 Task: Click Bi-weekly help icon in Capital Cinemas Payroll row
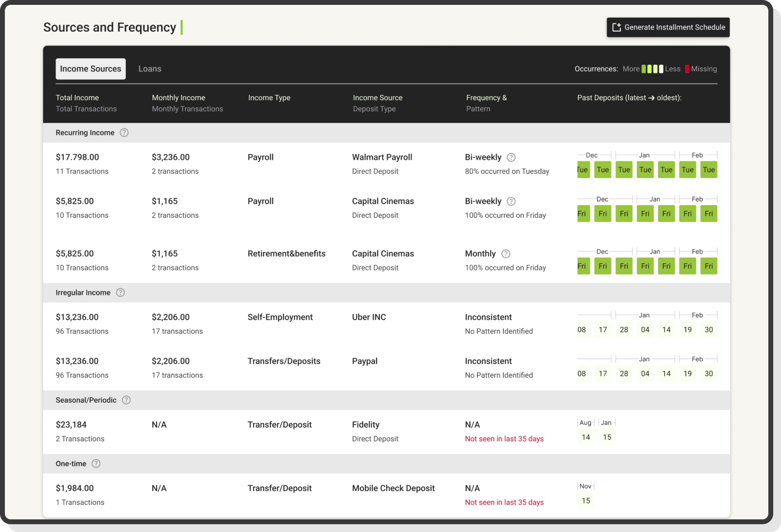coord(511,201)
